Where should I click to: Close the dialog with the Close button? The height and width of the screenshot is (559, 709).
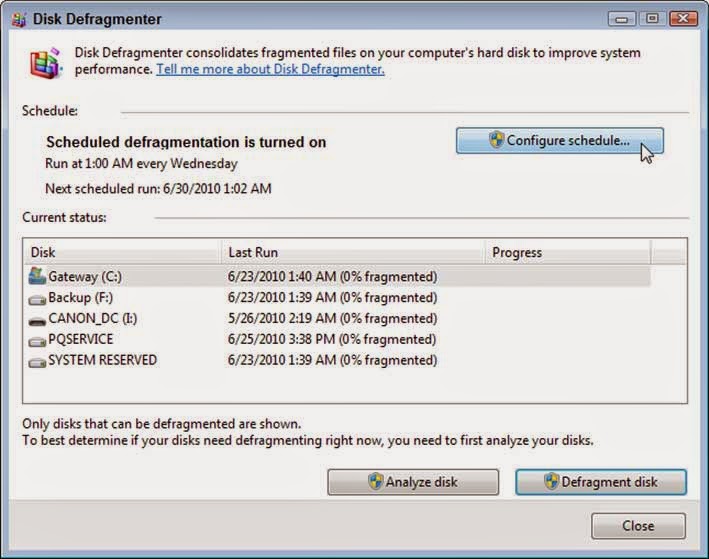click(638, 526)
